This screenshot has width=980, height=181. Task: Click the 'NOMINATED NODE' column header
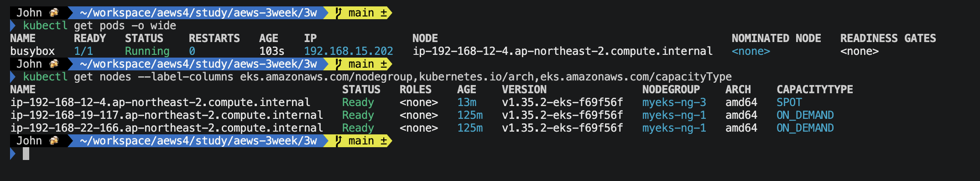tap(777, 38)
